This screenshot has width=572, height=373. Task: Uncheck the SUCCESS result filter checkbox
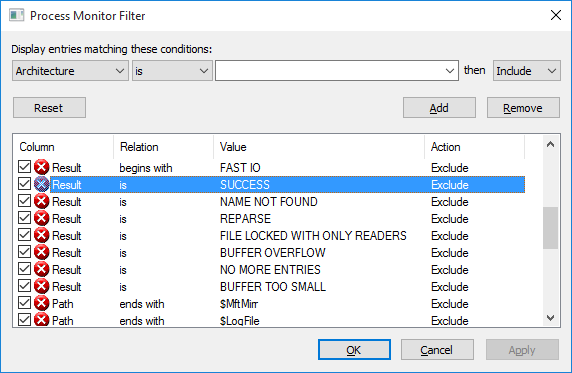click(24, 184)
